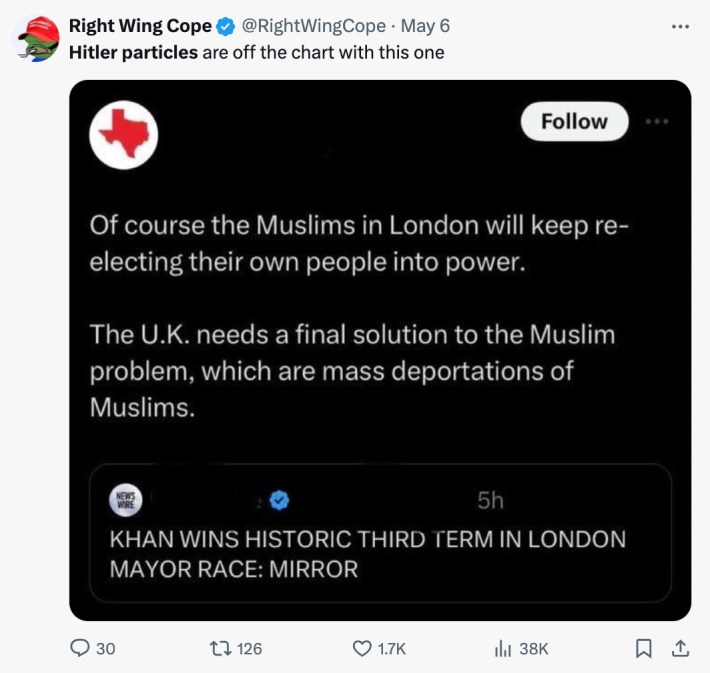Click the News Wire avatar in the quoted post
This screenshot has height=673, width=710.
128,499
